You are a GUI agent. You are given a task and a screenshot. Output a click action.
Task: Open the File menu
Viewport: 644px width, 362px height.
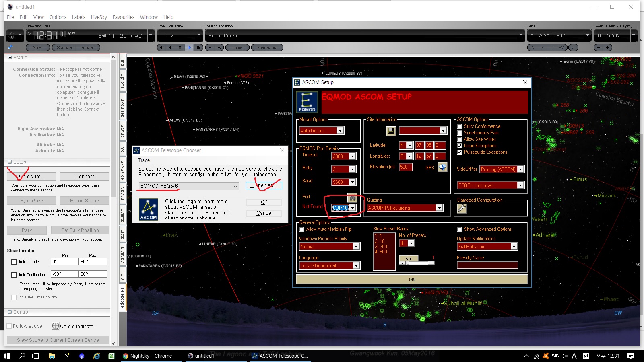click(10, 17)
